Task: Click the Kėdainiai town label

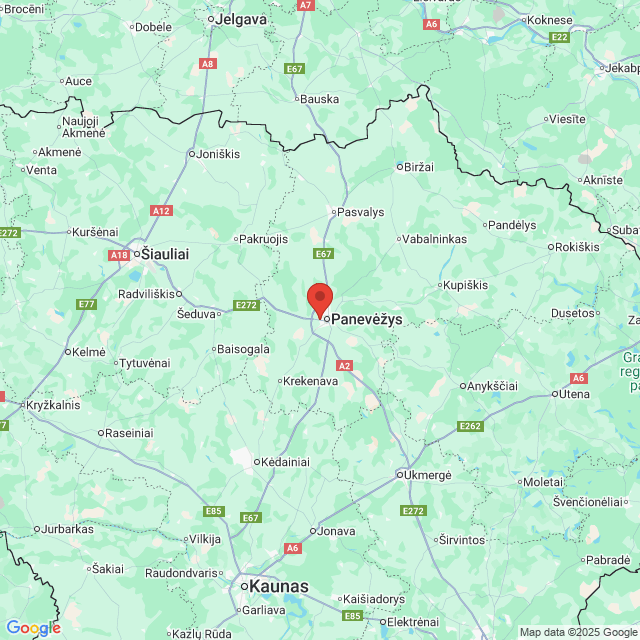Action: pos(285,462)
